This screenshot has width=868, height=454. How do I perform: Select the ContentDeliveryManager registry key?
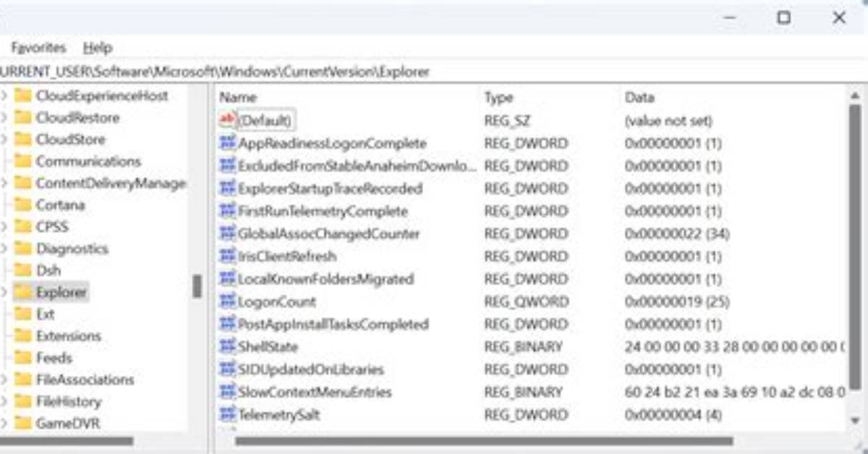pyautogui.click(x=111, y=183)
